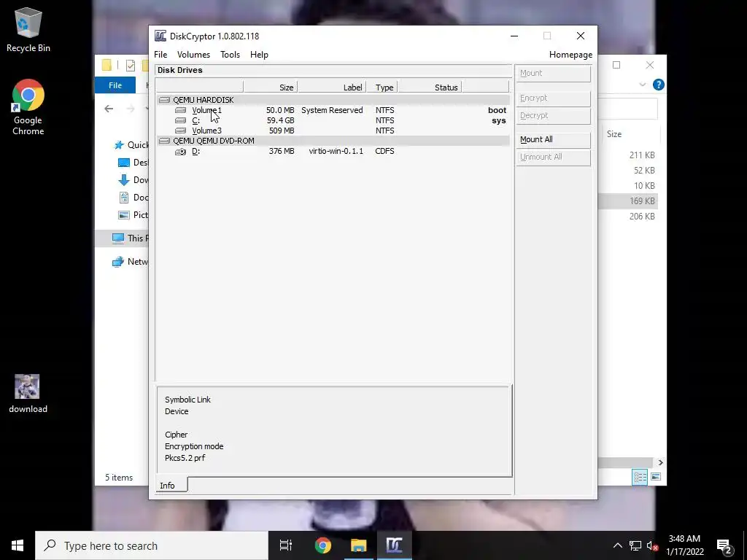Open Chrome from the taskbar

322,545
